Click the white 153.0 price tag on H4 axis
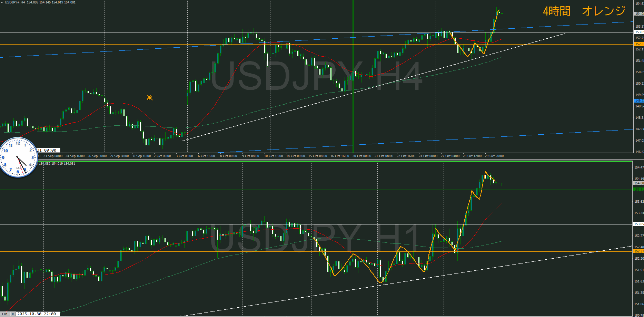This screenshot has height=317, width=644. click(638, 32)
